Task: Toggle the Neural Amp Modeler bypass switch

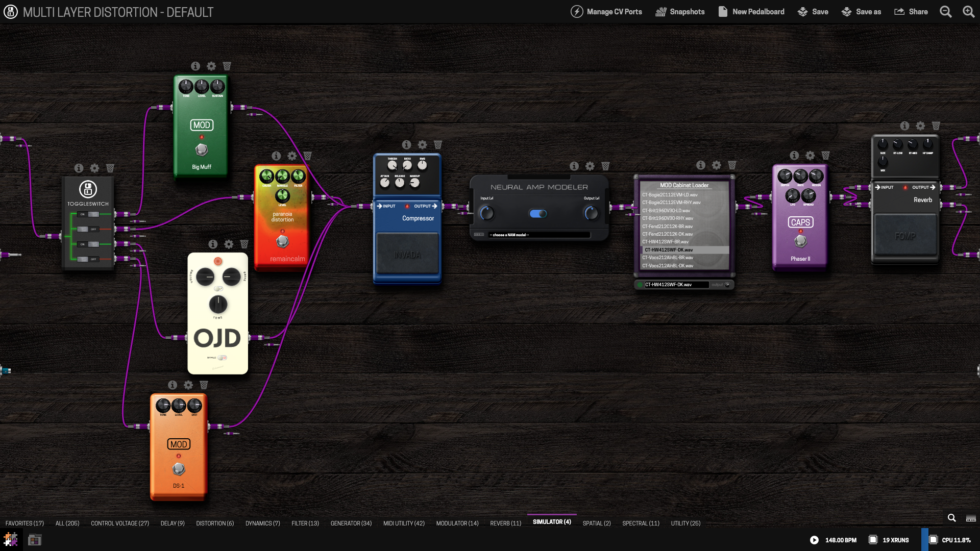Action: (x=538, y=214)
